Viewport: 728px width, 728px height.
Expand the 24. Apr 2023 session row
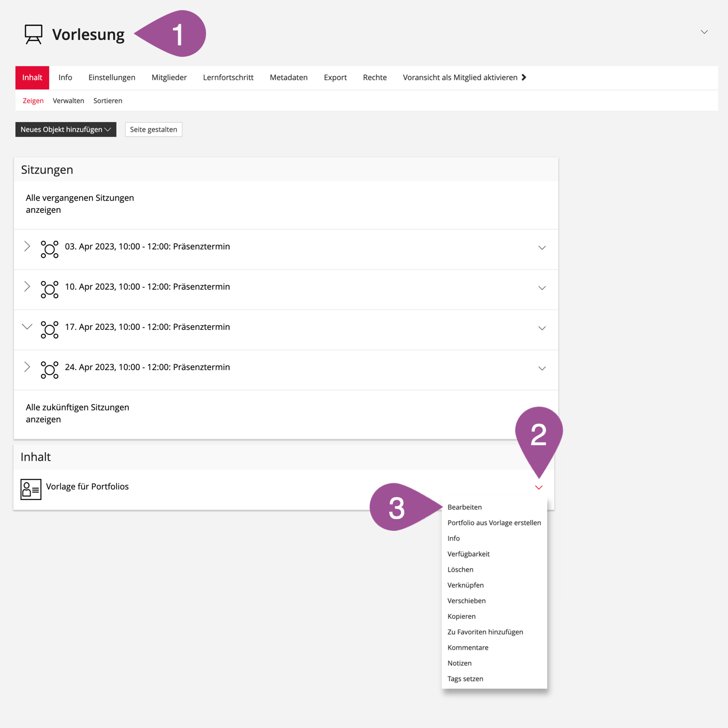[x=27, y=367]
